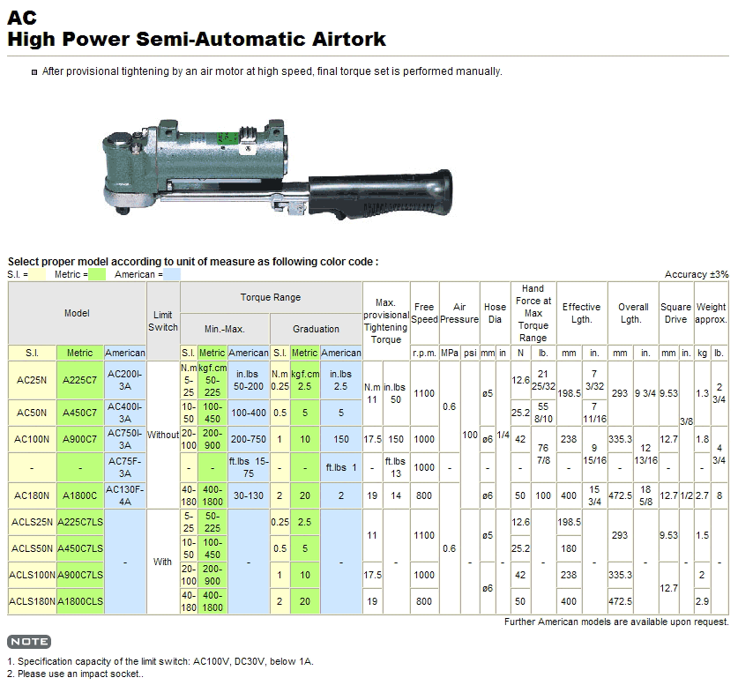Screen dimensions: 738x700
Task: Click the 'ft.lbs 15-75' torque range cell
Action: pyautogui.click(x=249, y=467)
